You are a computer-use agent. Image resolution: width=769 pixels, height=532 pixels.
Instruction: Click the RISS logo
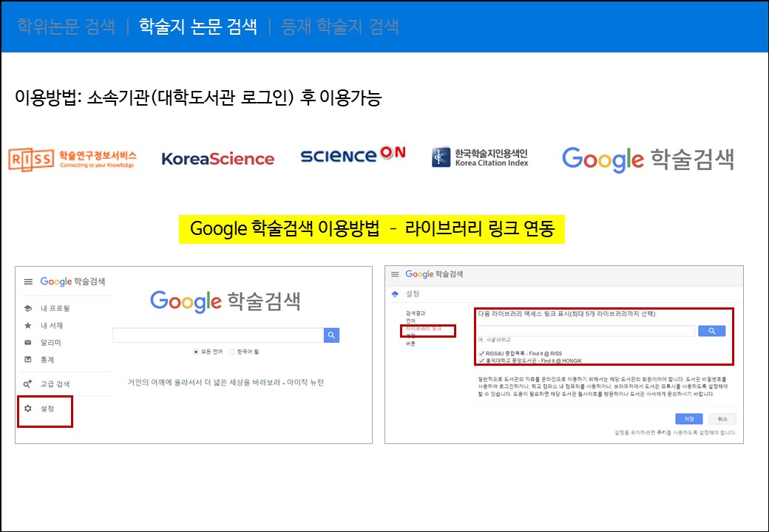[x=72, y=159]
